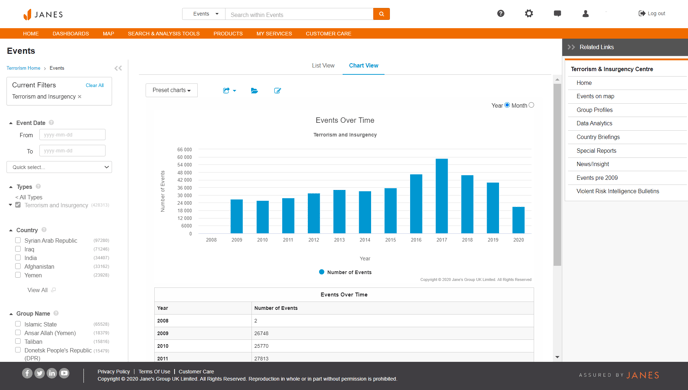Open settings via the gear icon
This screenshot has width=688, height=390.
tap(529, 14)
